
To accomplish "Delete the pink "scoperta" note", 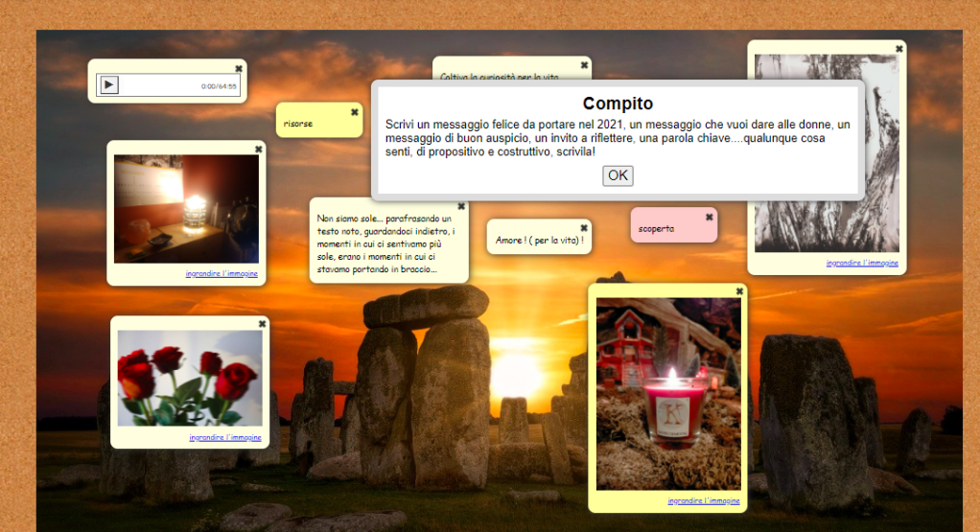I will (709, 218).
